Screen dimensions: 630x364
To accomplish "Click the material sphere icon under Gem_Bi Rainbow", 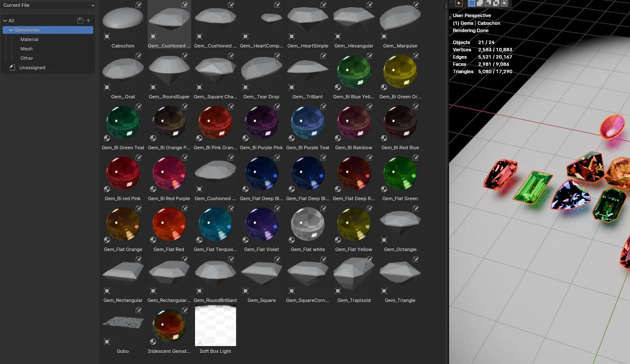I will 337,138.
